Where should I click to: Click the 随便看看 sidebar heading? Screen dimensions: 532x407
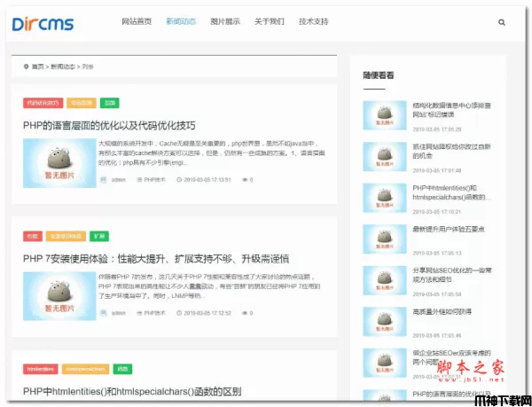click(379, 75)
